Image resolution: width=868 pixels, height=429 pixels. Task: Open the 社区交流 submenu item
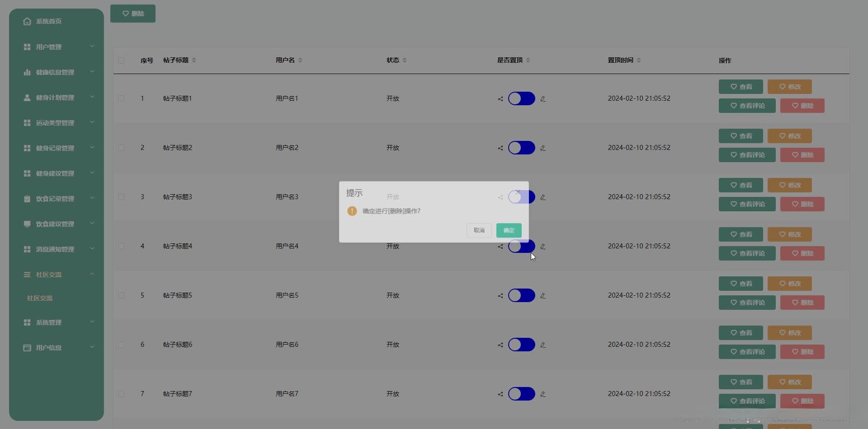[x=40, y=298]
